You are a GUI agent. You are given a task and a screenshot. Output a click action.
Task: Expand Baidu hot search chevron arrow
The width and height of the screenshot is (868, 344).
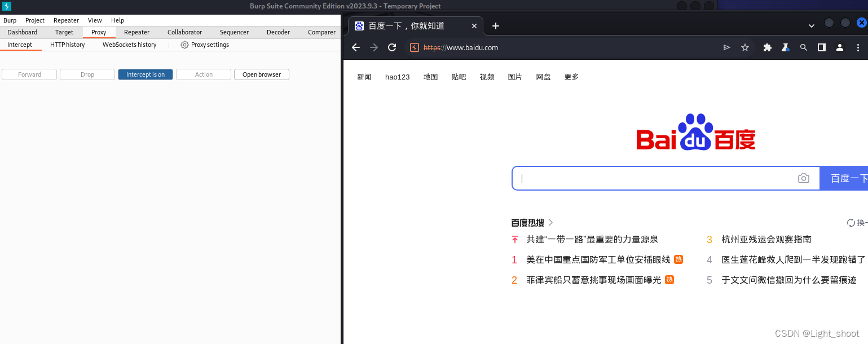point(550,222)
